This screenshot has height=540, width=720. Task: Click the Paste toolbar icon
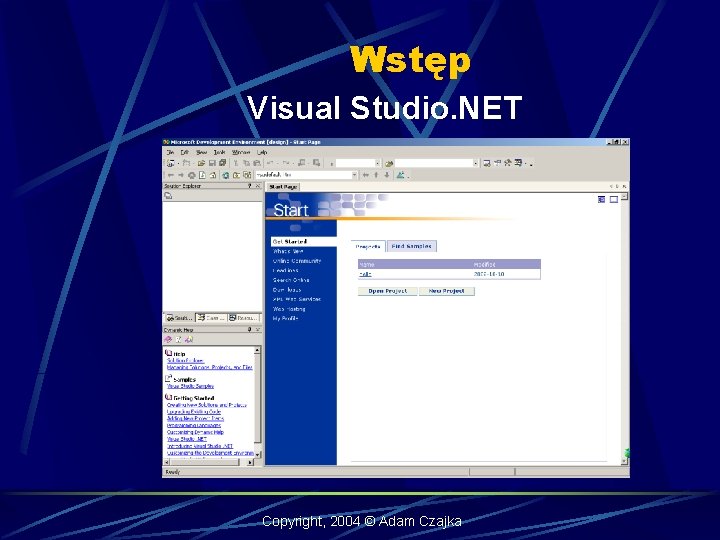pos(257,163)
